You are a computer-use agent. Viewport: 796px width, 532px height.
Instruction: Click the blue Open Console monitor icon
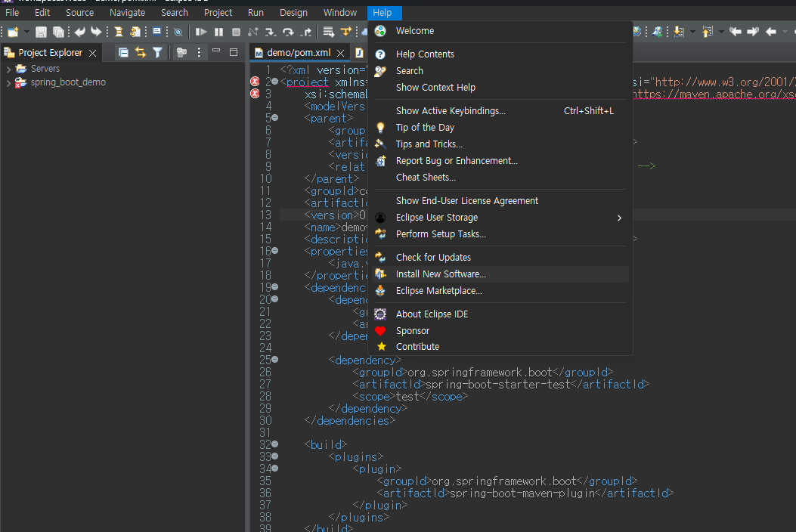[157, 32]
